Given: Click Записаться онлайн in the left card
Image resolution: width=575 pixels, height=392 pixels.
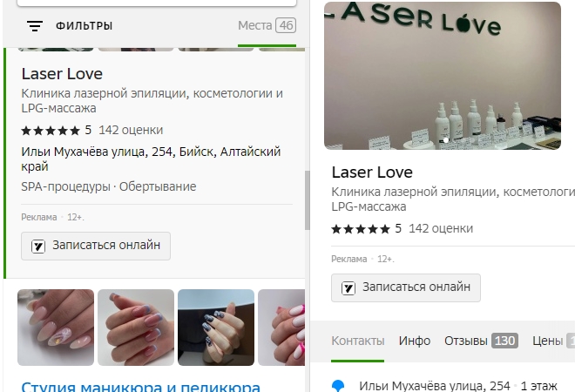Looking at the screenshot, I should point(96,246).
